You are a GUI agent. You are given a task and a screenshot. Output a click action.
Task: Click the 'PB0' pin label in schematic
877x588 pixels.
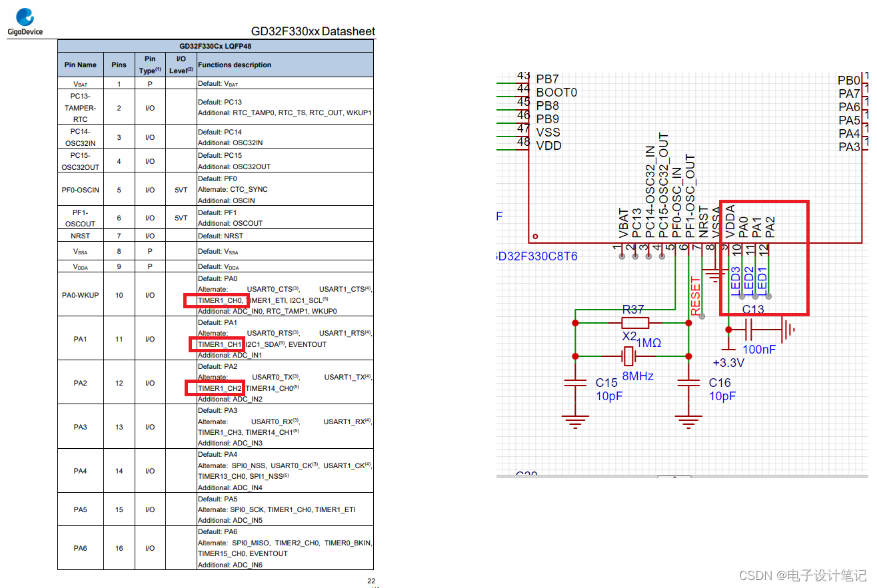[849, 81]
